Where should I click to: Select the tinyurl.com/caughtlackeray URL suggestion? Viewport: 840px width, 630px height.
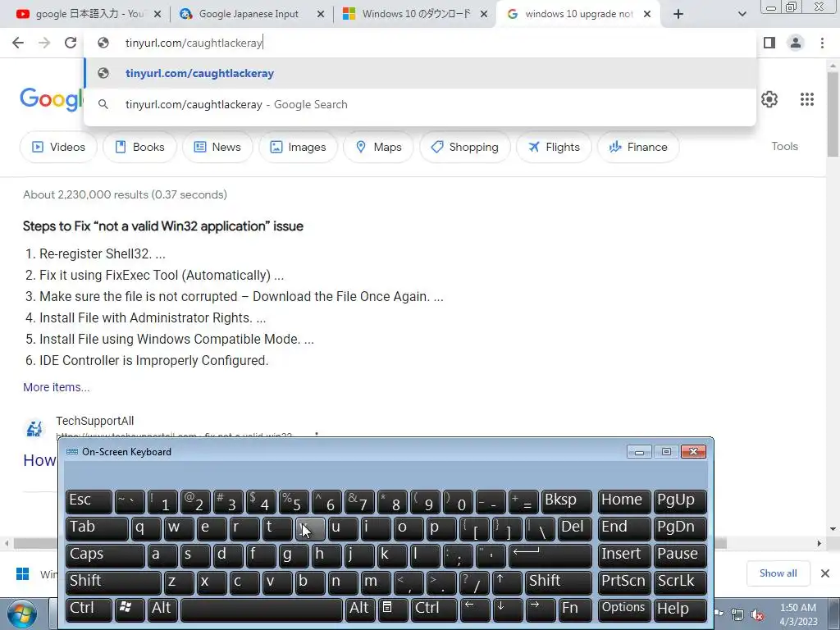(420, 73)
